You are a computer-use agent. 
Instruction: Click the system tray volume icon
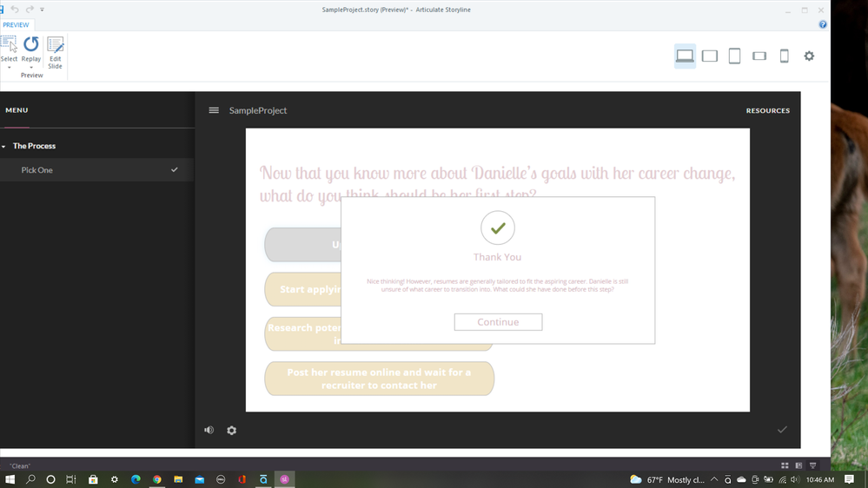795,479
